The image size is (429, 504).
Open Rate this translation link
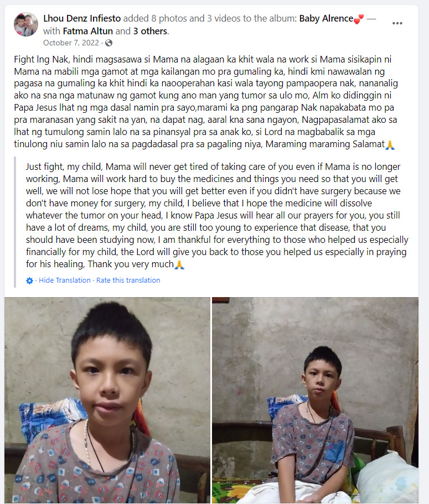128,280
